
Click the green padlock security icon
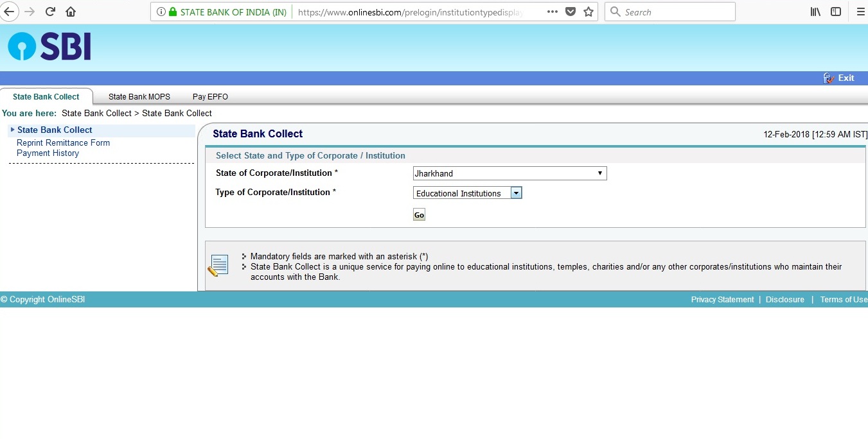172,12
